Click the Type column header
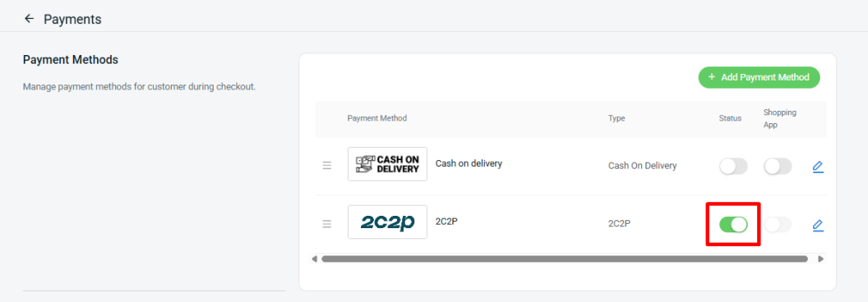This screenshot has width=868, height=302. (x=616, y=118)
